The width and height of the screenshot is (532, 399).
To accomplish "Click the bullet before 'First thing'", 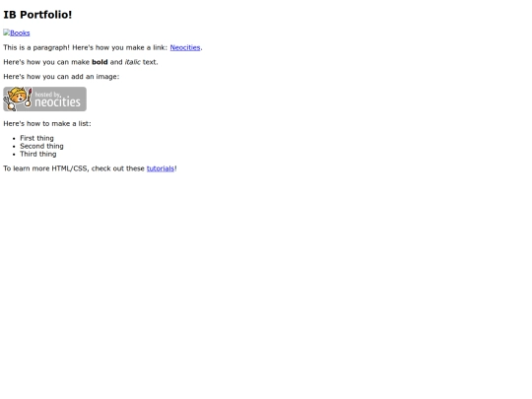I will [14, 139].
